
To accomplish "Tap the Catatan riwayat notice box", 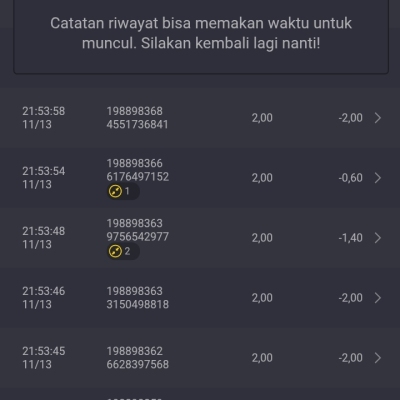I will point(201,35).
